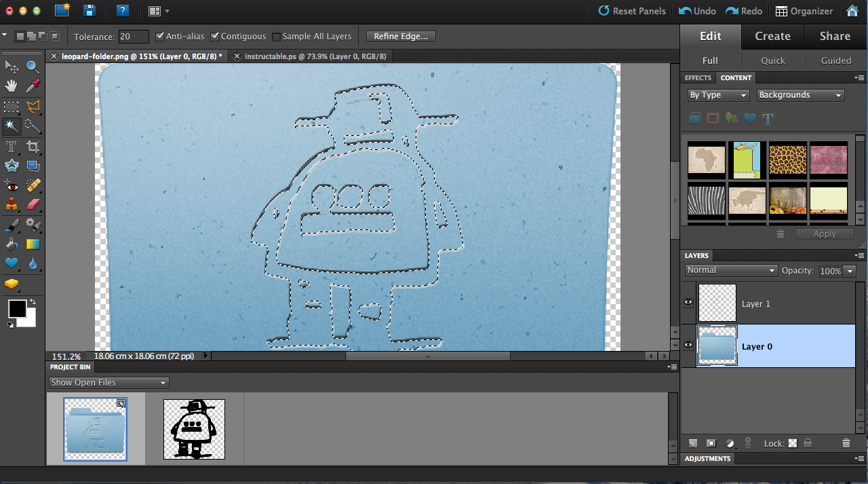Enable Sample All Layers checkbox
Viewport: 868px width, 484px height.
(276, 37)
